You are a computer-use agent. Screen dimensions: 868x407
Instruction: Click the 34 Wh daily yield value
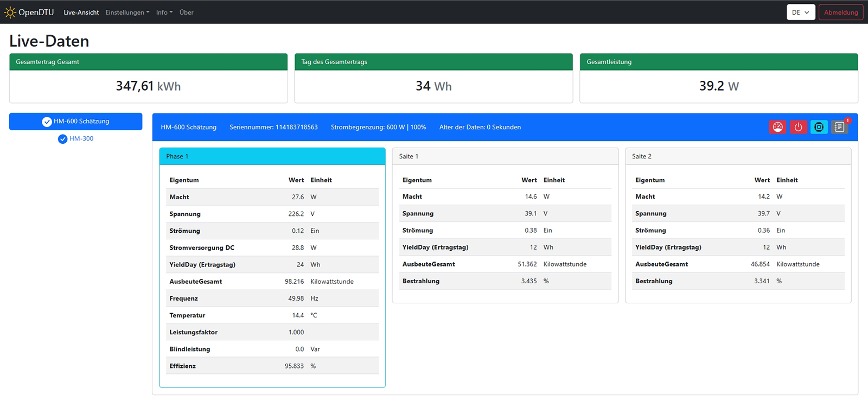(433, 86)
